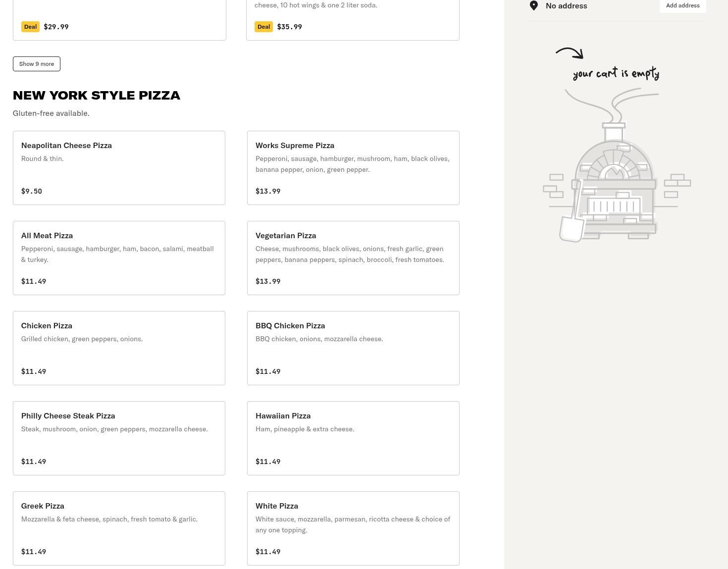Click the White Pizza white sauce description

pos(353,524)
